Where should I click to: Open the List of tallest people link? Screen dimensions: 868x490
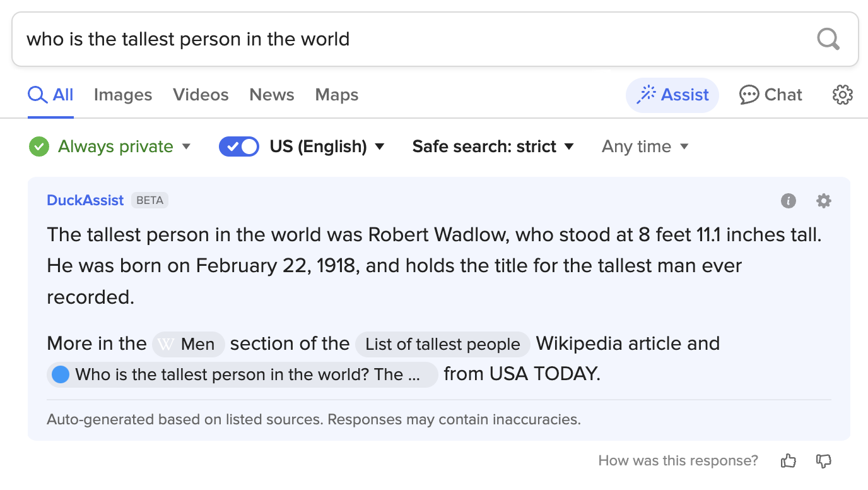pos(442,344)
